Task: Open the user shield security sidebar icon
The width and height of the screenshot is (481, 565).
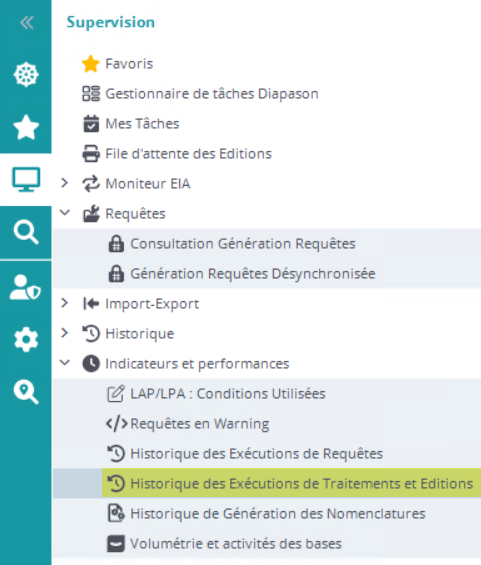Action: point(25,287)
